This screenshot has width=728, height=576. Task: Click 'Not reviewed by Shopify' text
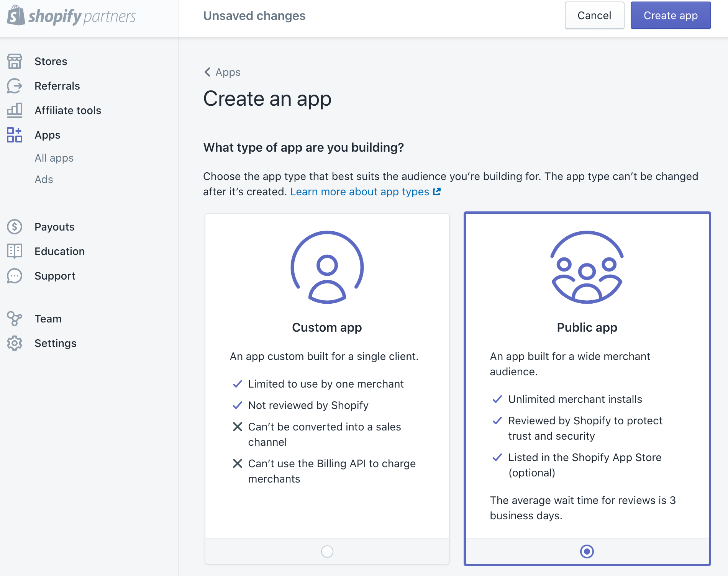pyautogui.click(x=308, y=405)
